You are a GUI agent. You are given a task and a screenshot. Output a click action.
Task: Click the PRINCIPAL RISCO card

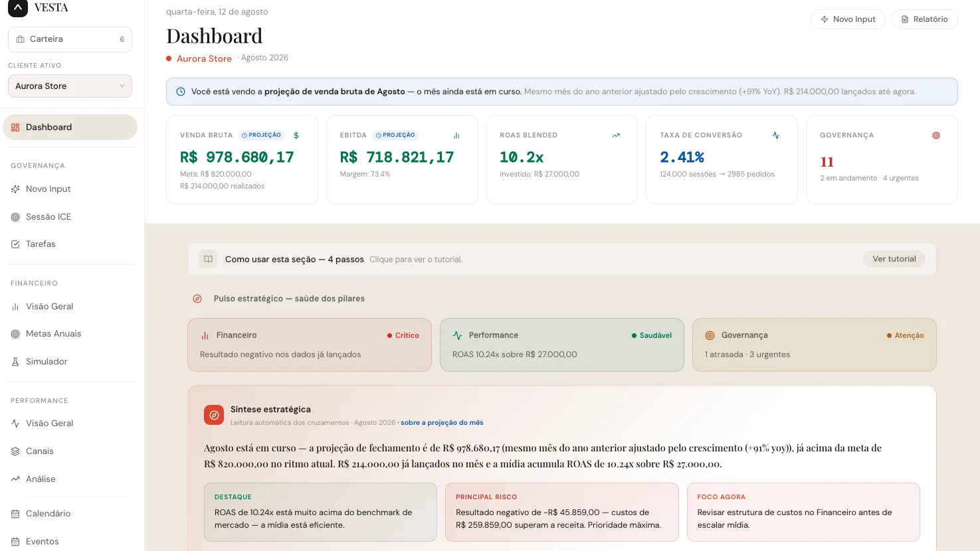[x=562, y=512]
